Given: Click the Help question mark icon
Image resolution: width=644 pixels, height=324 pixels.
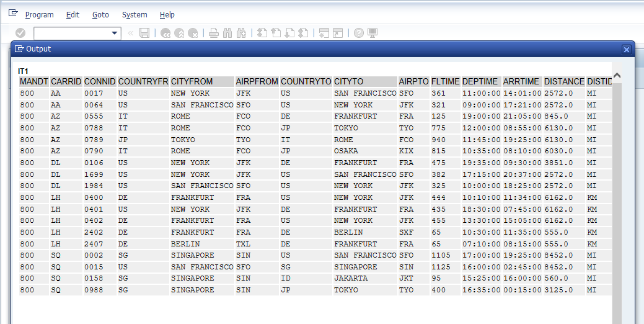Looking at the screenshot, I should coord(358,33).
